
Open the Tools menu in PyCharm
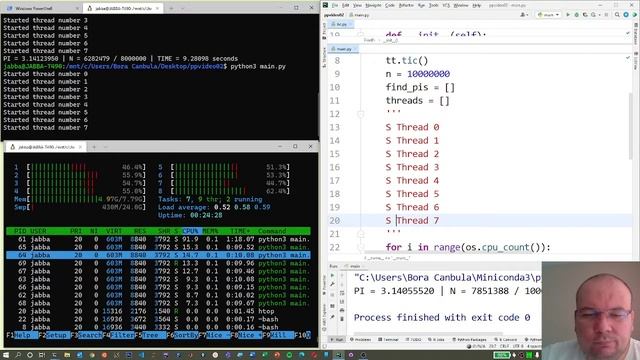coord(433,5)
